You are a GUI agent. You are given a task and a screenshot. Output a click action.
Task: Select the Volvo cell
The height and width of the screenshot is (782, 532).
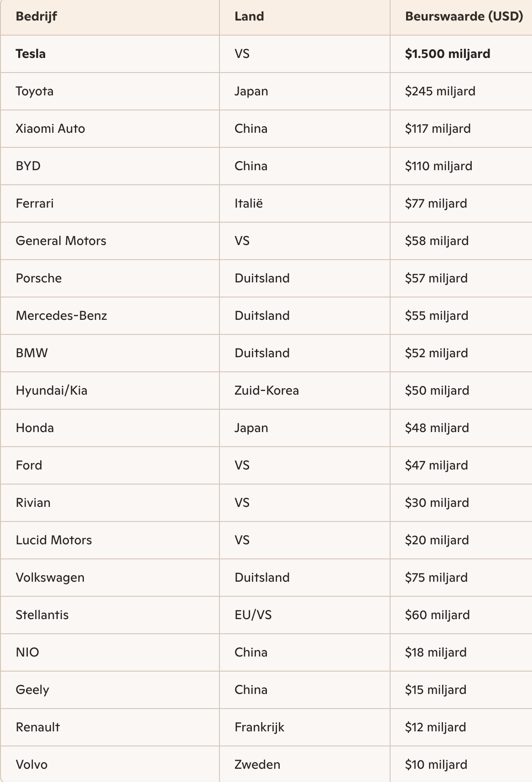click(x=31, y=765)
